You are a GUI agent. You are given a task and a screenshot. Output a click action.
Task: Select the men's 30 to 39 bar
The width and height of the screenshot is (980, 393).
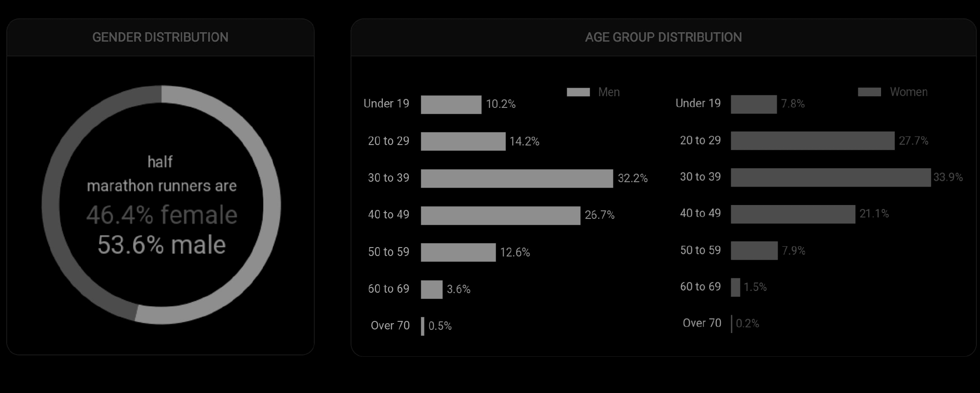pos(517,179)
